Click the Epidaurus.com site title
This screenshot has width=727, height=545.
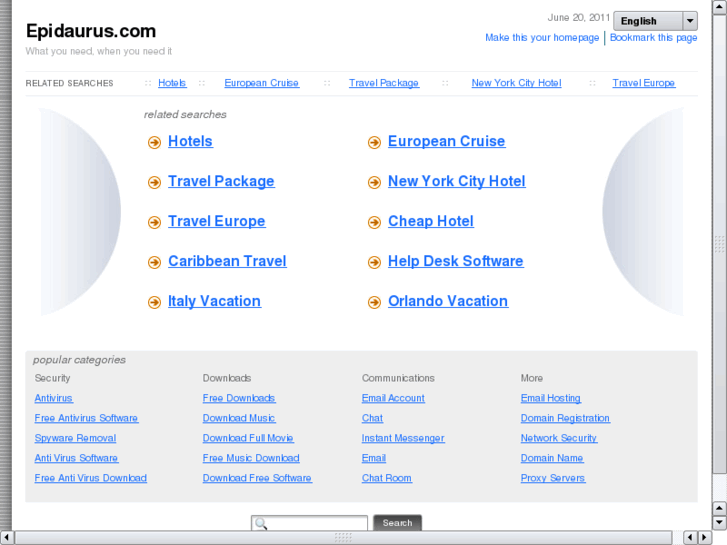click(91, 31)
